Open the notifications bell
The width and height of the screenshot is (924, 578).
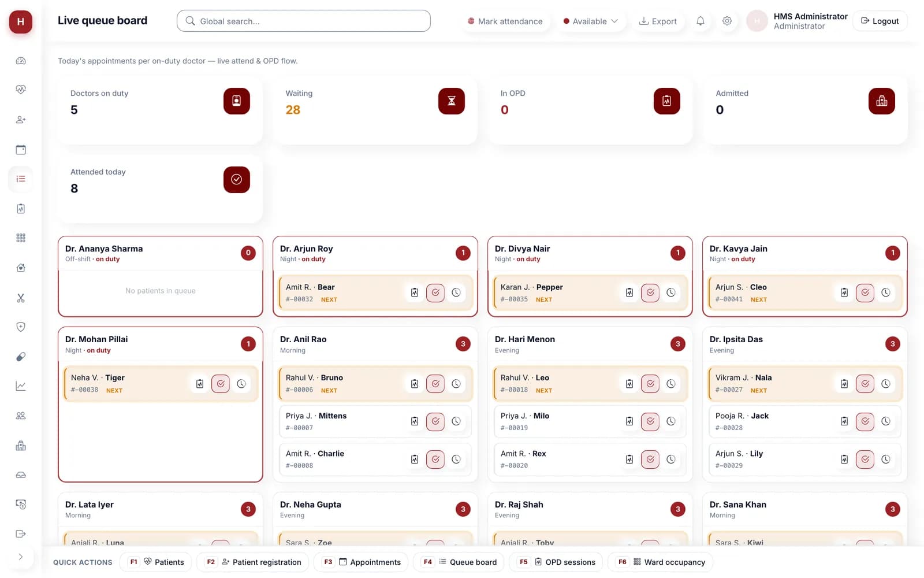coord(700,21)
